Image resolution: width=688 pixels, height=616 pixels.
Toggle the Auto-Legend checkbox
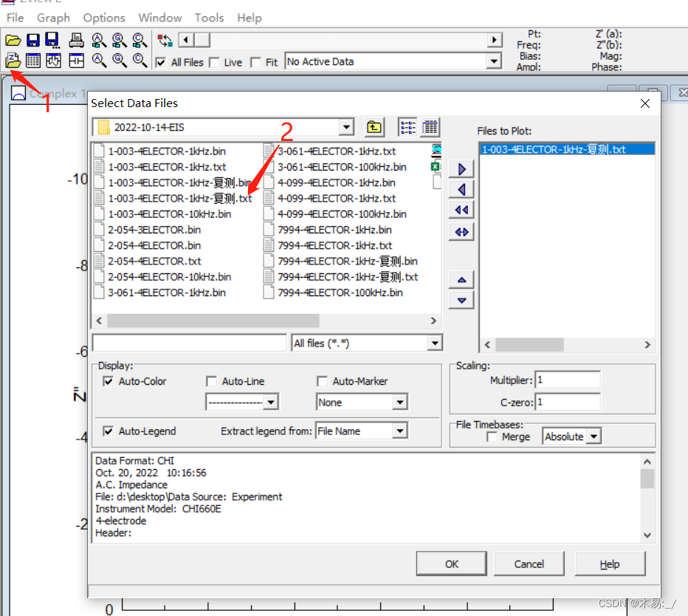(x=108, y=431)
